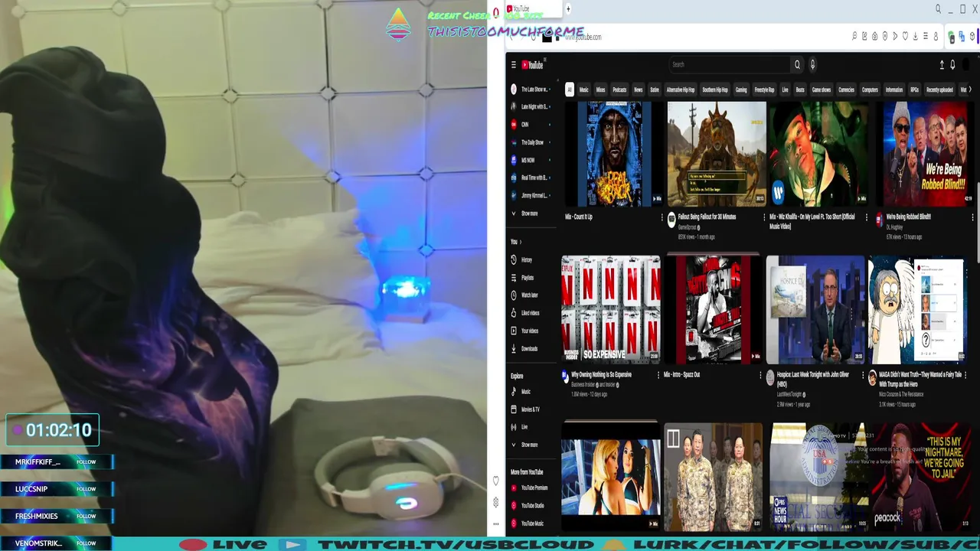Start voice search with microphone icon
The width and height of the screenshot is (980, 551).
(812, 64)
